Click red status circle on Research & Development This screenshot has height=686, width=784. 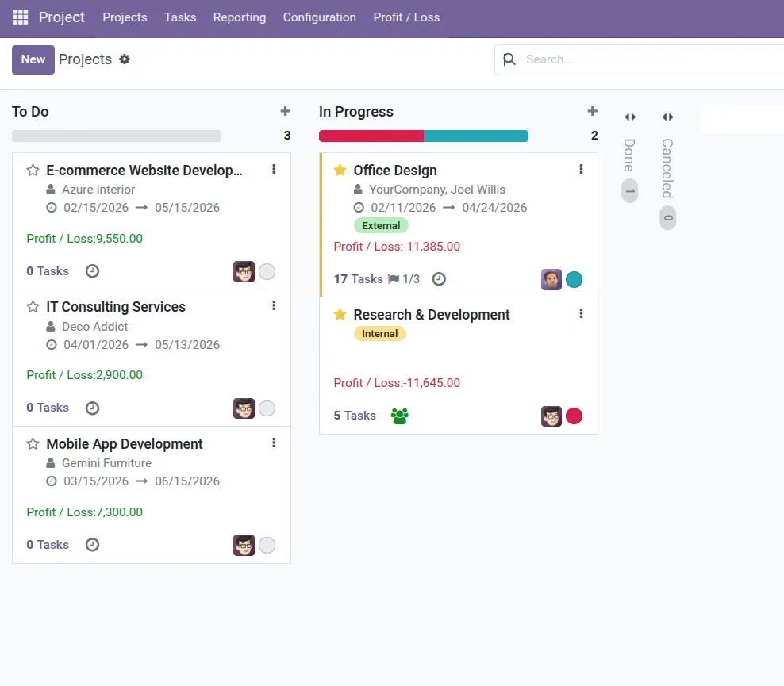click(x=574, y=416)
